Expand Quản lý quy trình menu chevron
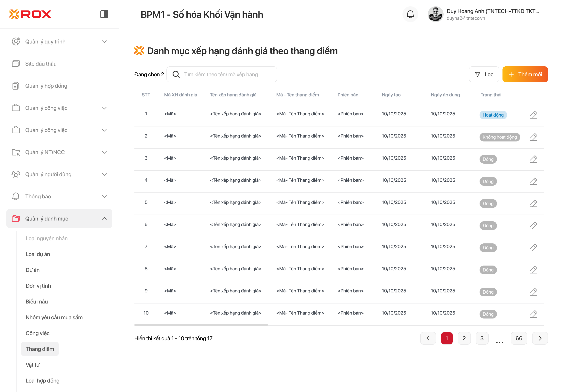This screenshot has width=561, height=392. point(104,41)
